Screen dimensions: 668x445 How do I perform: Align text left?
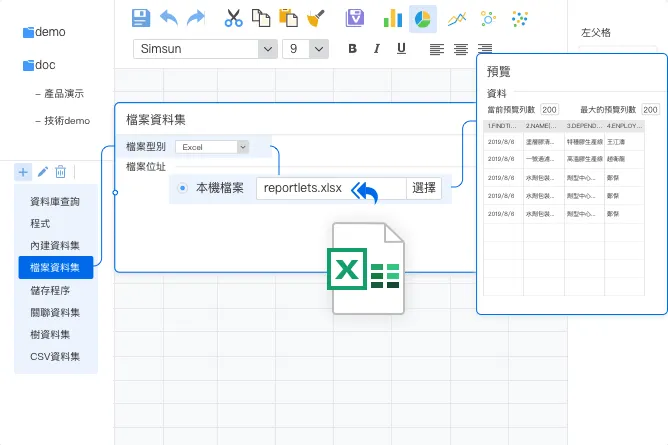(x=437, y=49)
